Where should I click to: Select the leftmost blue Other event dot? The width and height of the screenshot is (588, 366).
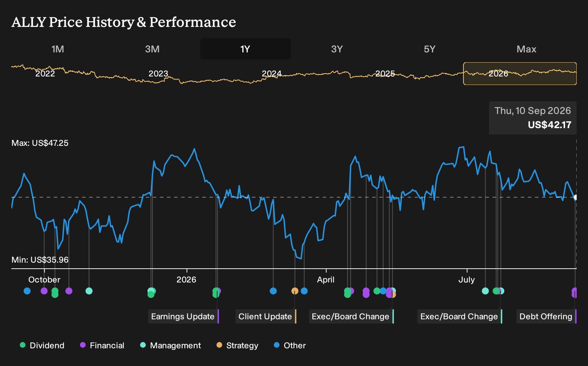[x=27, y=291]
